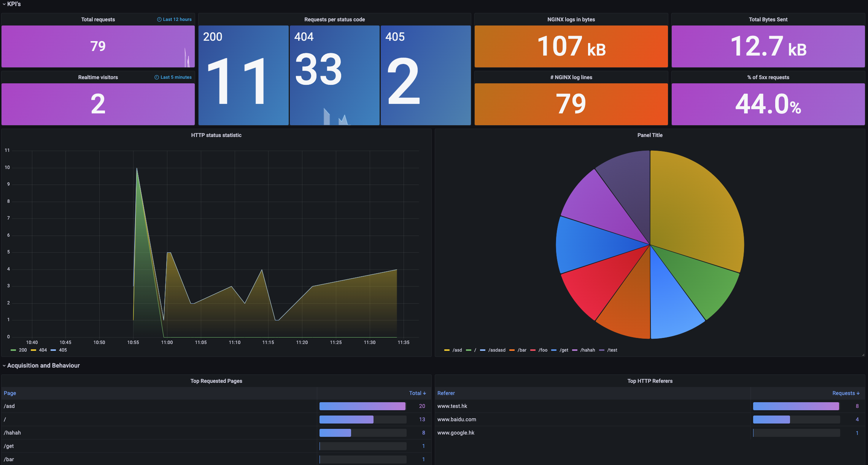
Task: Click the clock icon beside Last 12 hours
Action: (x=159, y=19)
